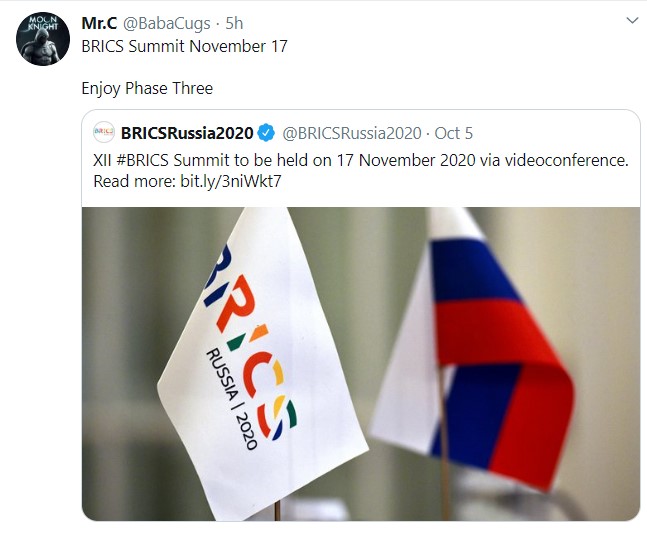This screenshot has width=647, height=537.
Task: Click the blue verified badge
Action: [x=266, y=133]
